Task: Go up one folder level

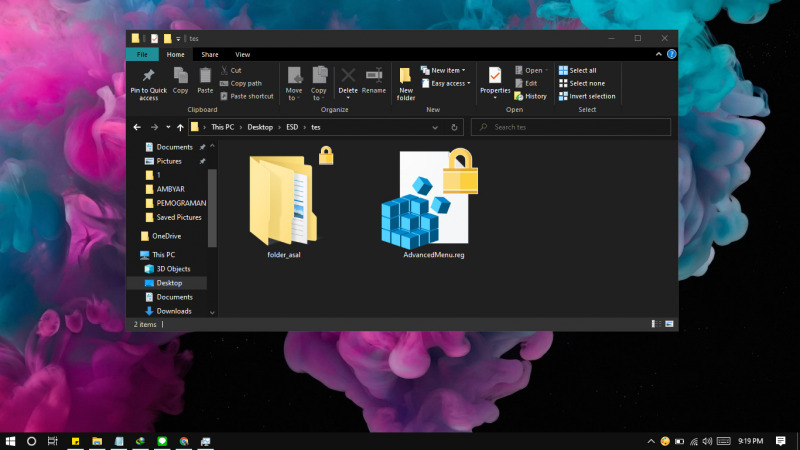Action: click(x=180, y=127)
